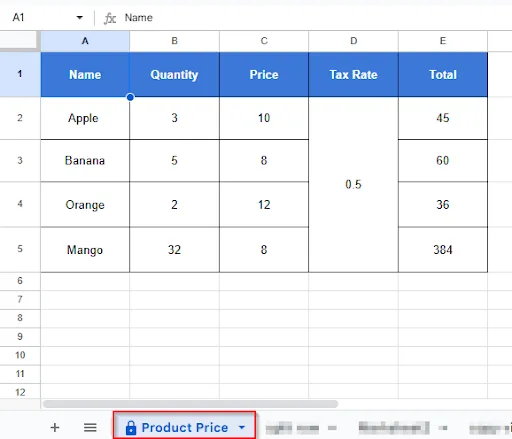Select Banana's quantity cell 5
Image resolution: width=512 pixels, height=439 pixels.
click(x=174, y=161)
